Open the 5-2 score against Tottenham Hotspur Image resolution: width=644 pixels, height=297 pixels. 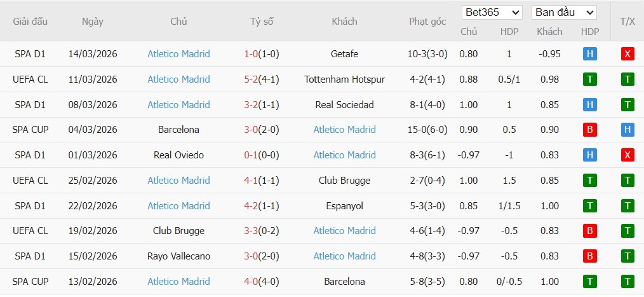(251, 79)
